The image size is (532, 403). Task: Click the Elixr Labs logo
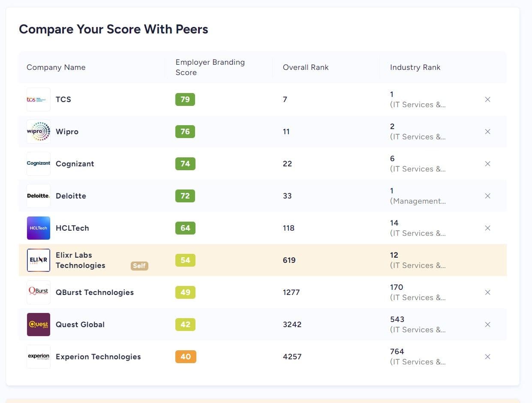39,260
